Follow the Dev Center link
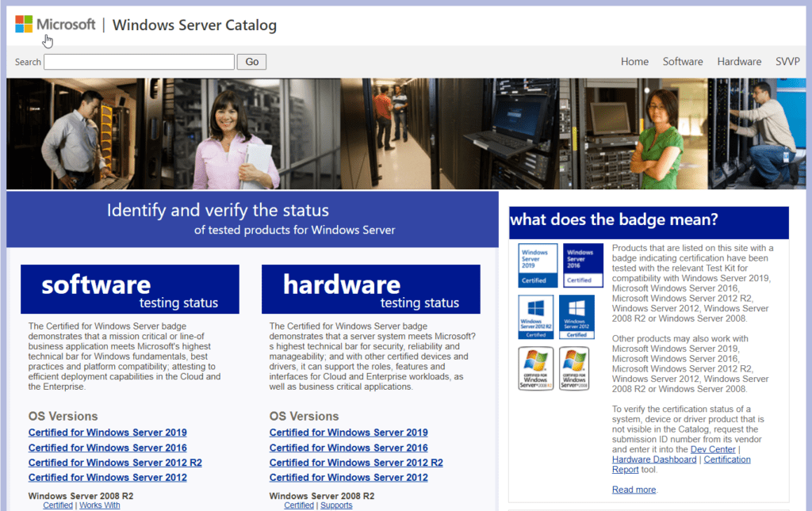This screenshot has width=812, height=511. pyautogui.click(x=713, y=449)
